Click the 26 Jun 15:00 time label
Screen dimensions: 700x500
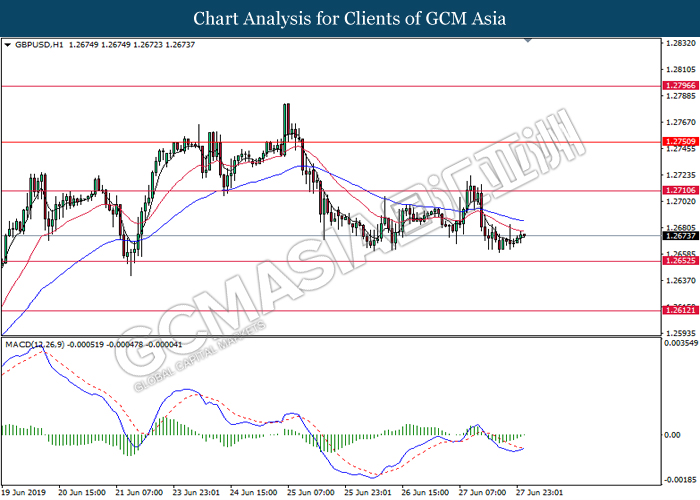pos(425,492)
